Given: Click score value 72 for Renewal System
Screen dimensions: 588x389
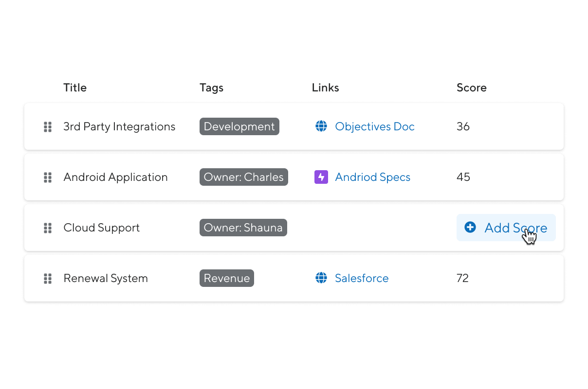Looking at the screenshot, I should (x=462, y=279).
